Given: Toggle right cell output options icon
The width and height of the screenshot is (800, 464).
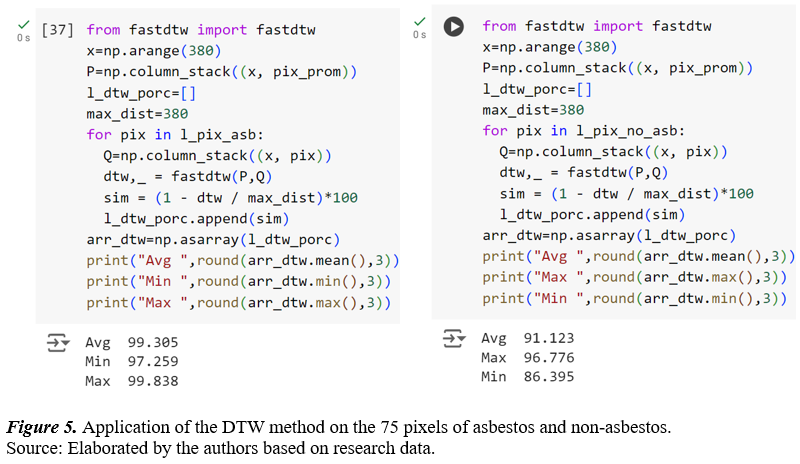Looking at the screenshot, I should point(454,338).
